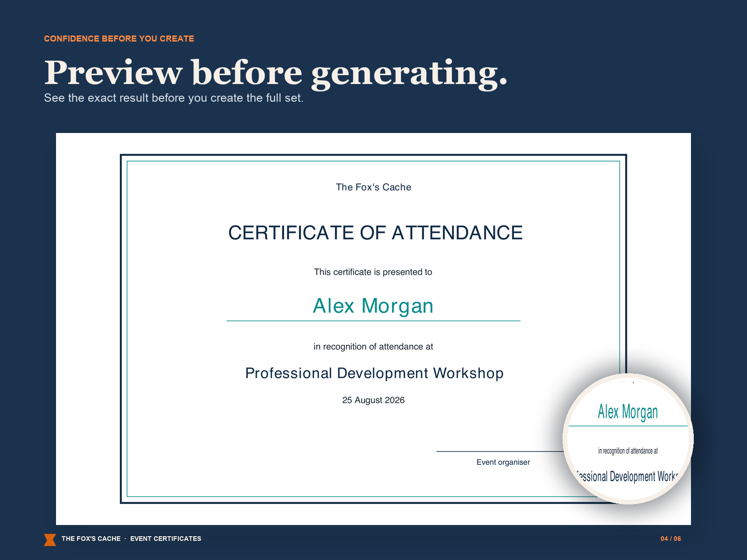This screenshot has width=747, height=560.
Task: Click 'CONFIDENCE BEFORE YOU CREATE' label
Action: 119,39
